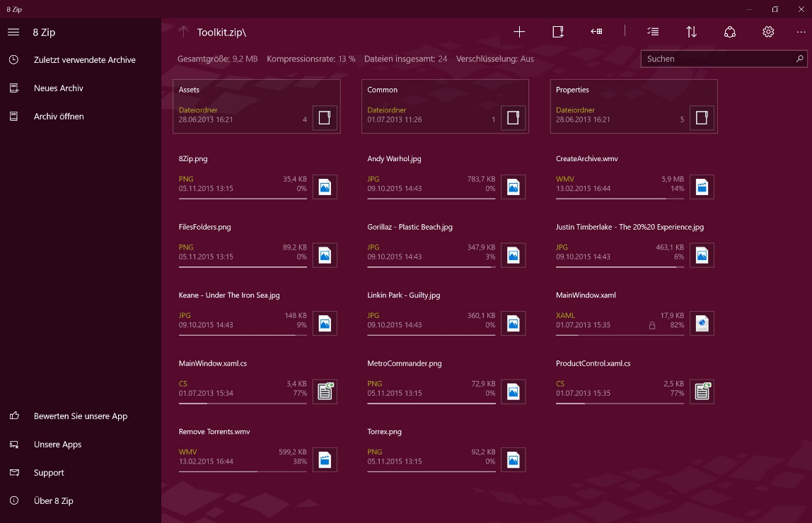
Task: Click the 8Zip.png file name
Action: click(193, 159)
